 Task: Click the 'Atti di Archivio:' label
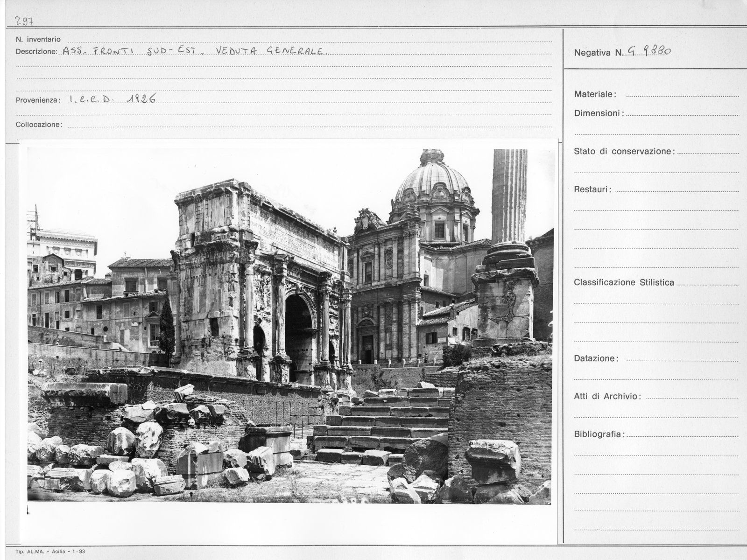coord(607,396)
